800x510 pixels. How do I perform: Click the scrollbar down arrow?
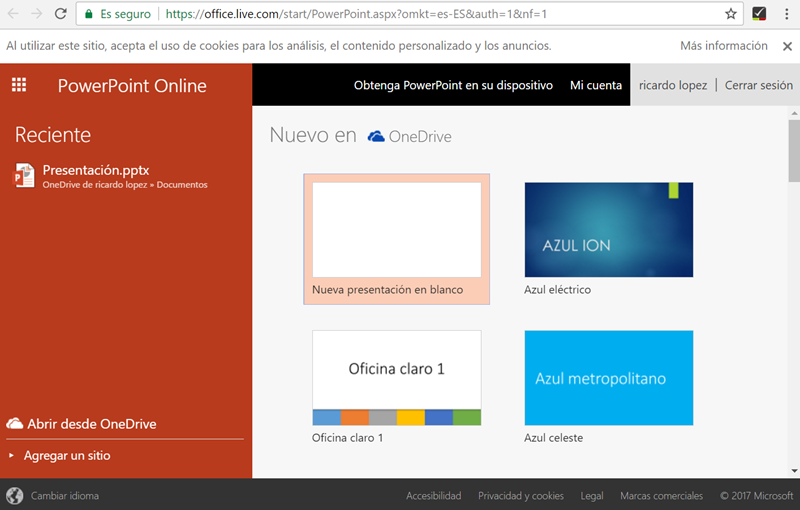point(794,471)
